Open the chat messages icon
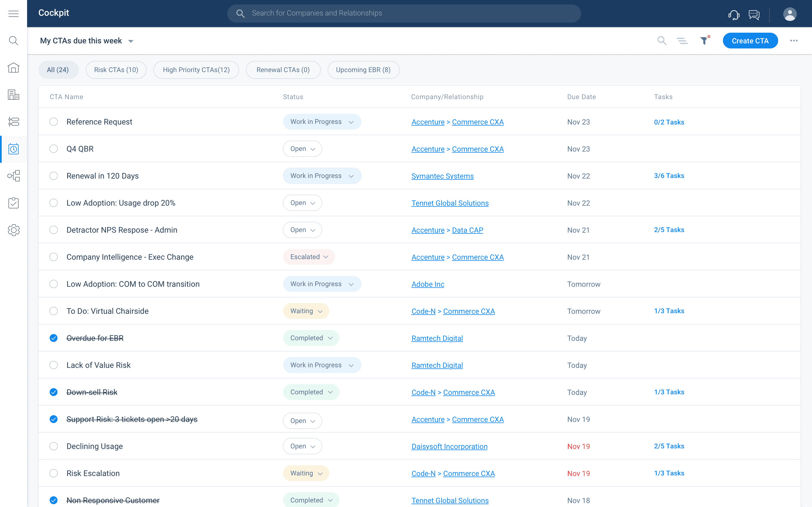 [754, 15]
